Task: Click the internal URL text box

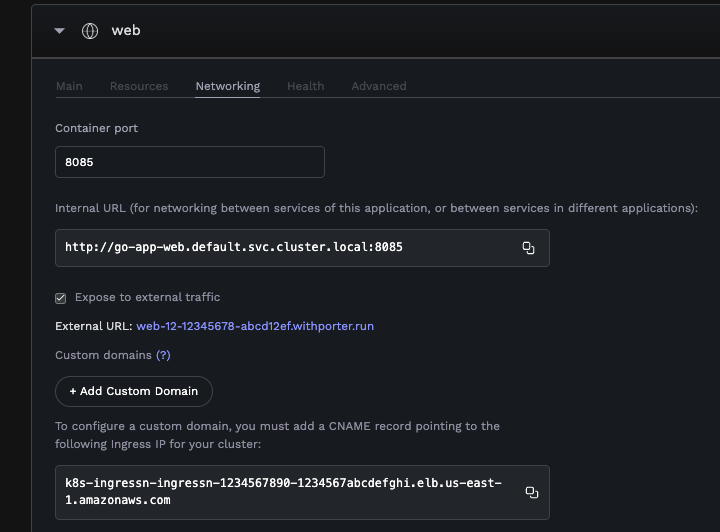Action: click(280, 247)
